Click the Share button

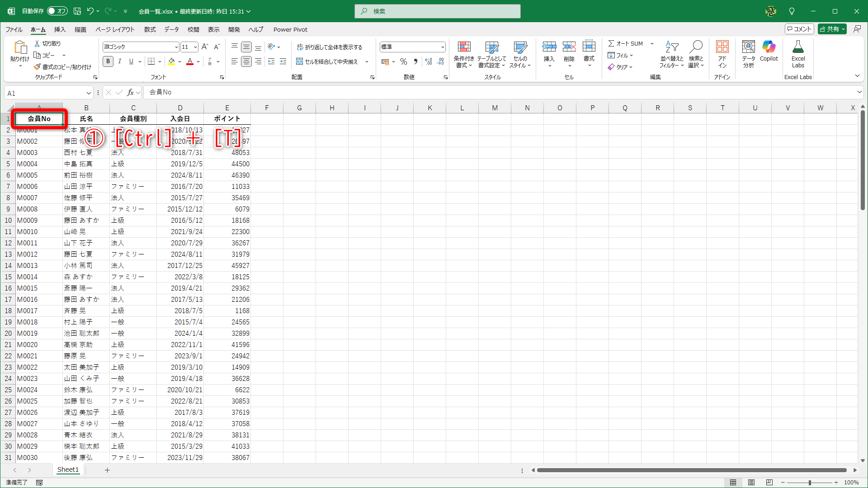830,29
